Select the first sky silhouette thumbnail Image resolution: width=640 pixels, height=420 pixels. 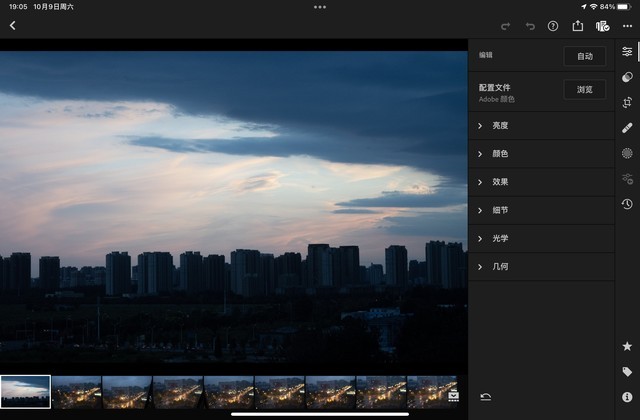coord(26,392)
